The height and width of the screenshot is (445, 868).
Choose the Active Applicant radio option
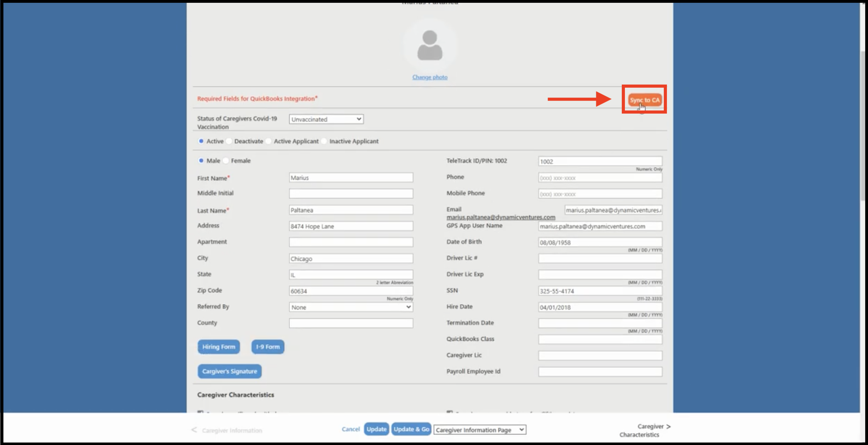tap(269, 141)
